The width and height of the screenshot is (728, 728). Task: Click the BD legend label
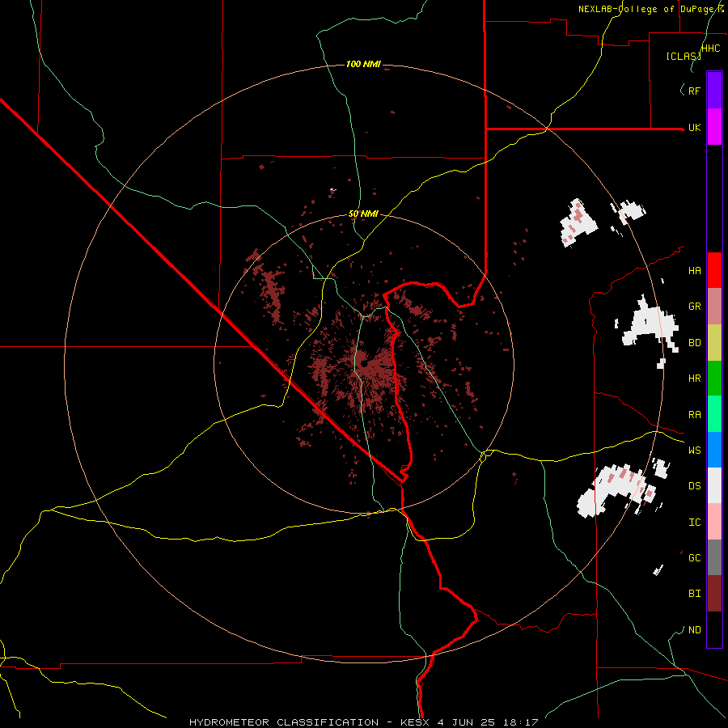tap(694, 343)
